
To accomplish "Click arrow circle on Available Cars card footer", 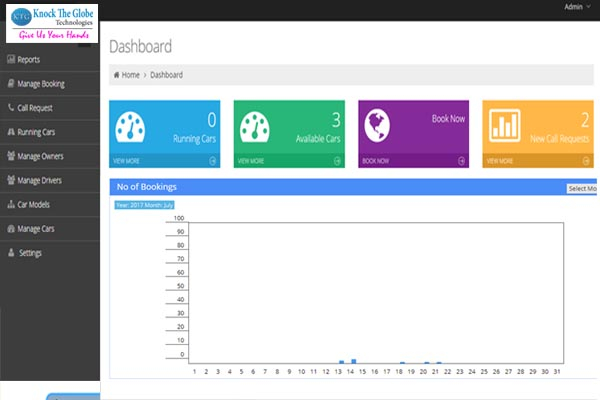I will tap(337, 161).
